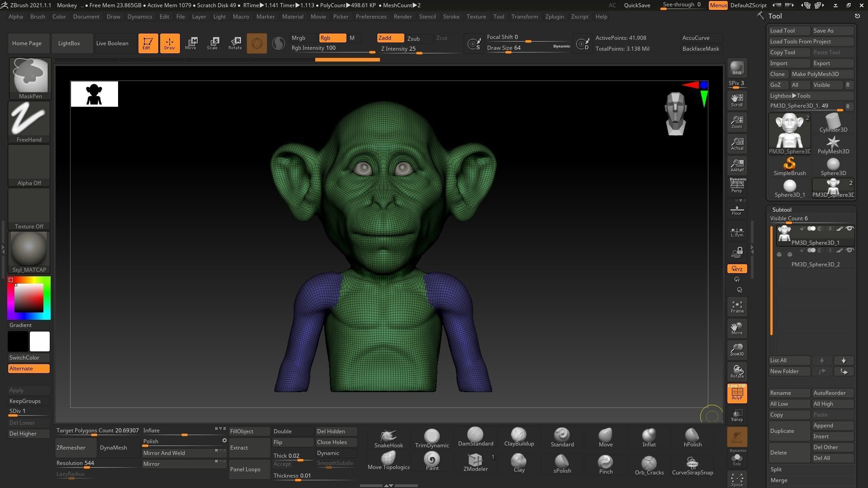Click the Floor grid icon
The height and width of the screenshot is (488, 868).
point(737,210)
